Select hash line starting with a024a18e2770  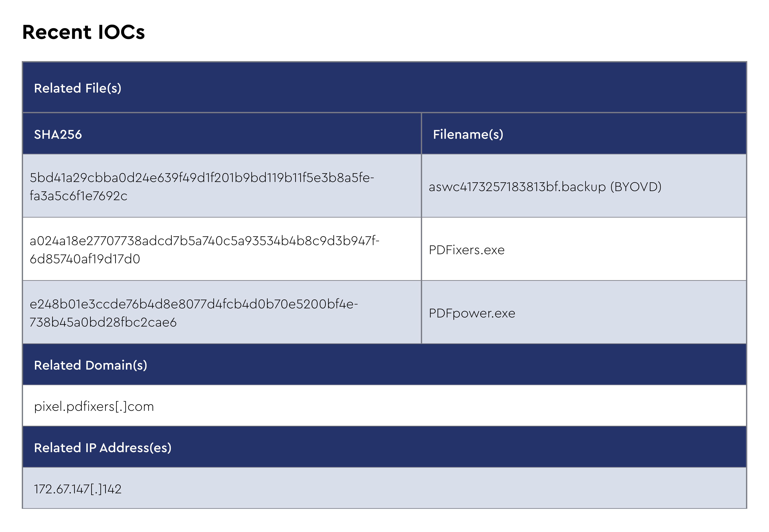click(x=204, y=241)
